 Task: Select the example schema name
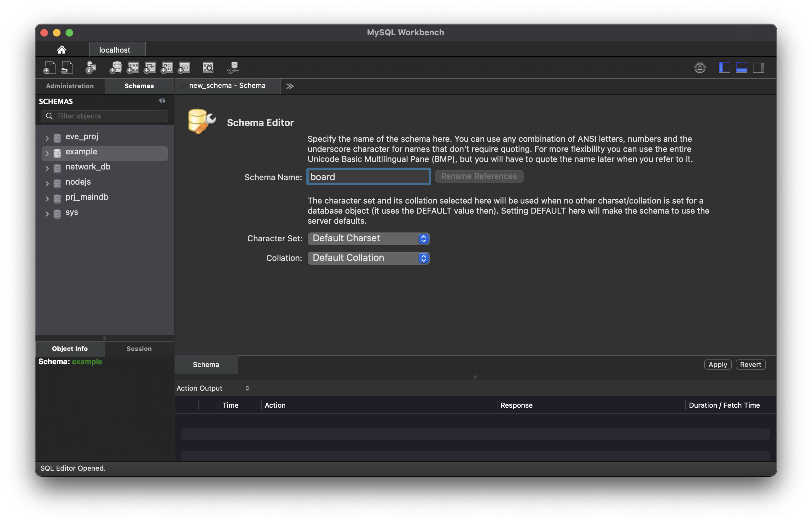coord(81,152)
